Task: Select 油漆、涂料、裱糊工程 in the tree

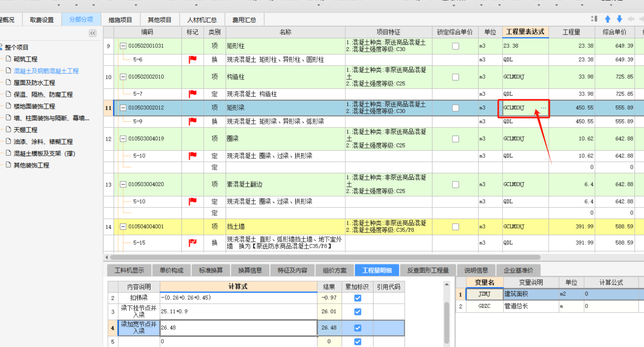Action: 43,142
